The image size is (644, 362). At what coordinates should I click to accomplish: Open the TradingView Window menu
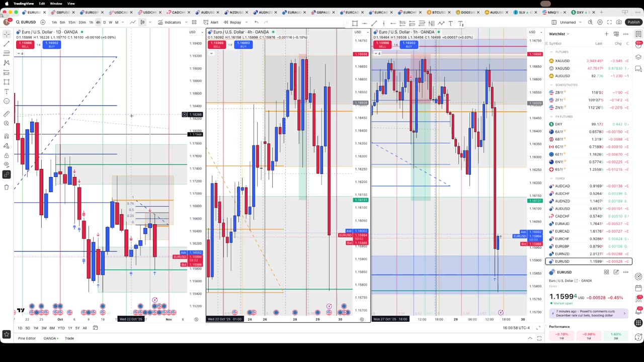pos(56,4)
